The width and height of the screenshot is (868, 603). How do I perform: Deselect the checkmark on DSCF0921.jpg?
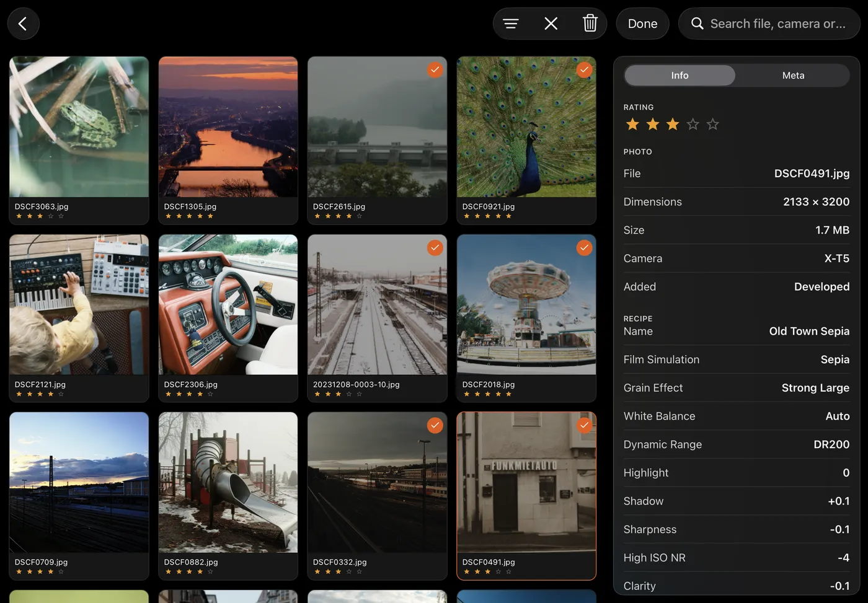(584, 70)
